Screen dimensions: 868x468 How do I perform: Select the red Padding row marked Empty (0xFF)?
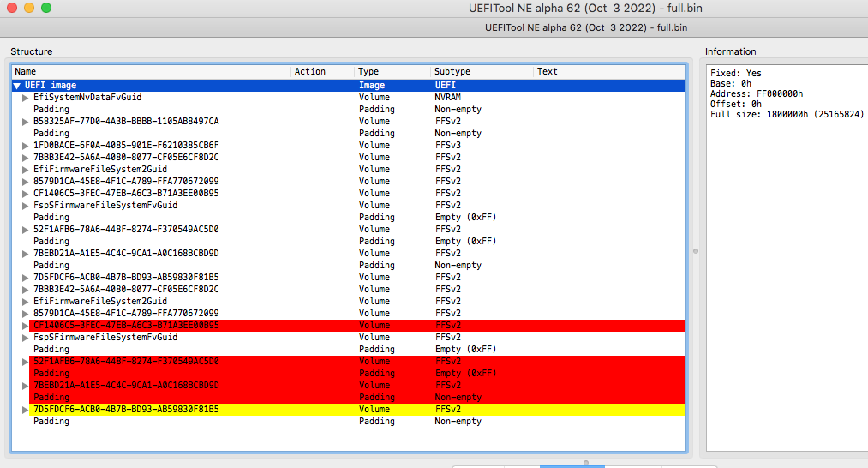tap(357, 374)
